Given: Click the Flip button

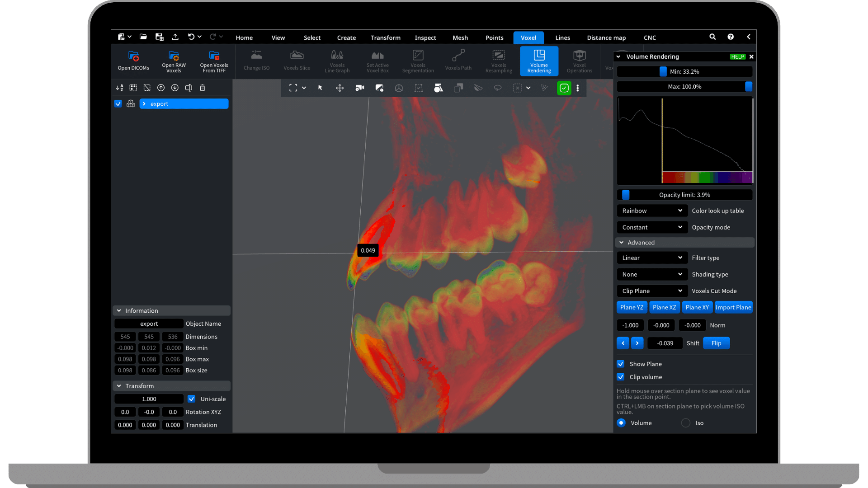Looking at the screenshot, I should point(716,343).
